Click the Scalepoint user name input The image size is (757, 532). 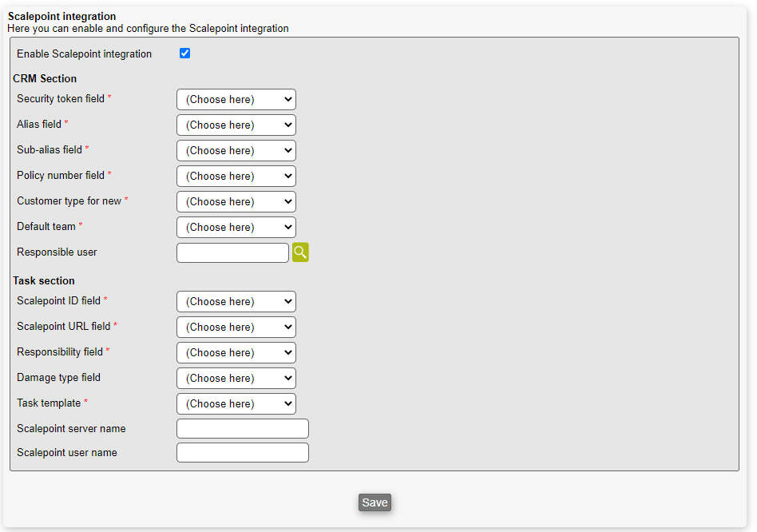242,453
